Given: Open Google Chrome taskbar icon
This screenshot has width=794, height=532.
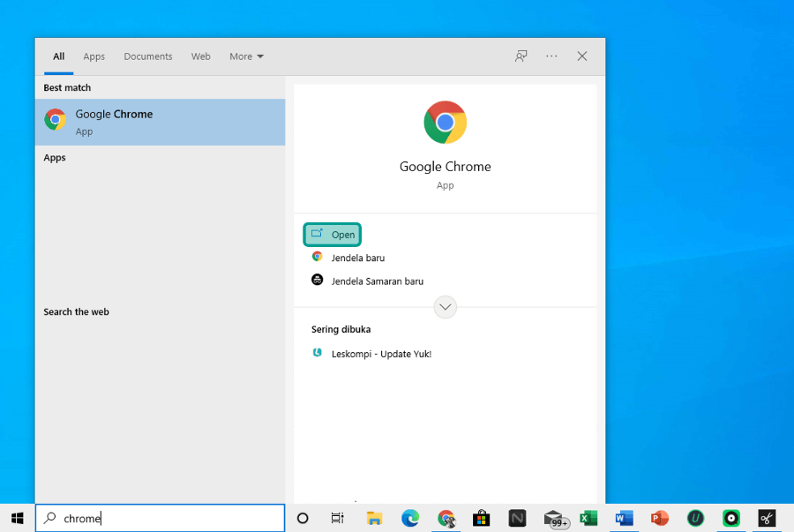Looking at the screenshot, I should tap(446, 519).
